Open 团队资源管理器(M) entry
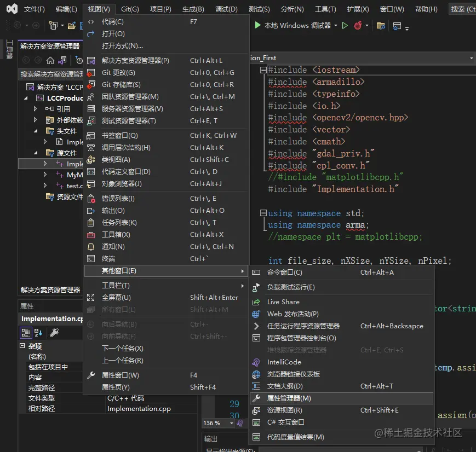Viewport: 476px width, 452px height. pyautogui.click(x=166, y=97)
